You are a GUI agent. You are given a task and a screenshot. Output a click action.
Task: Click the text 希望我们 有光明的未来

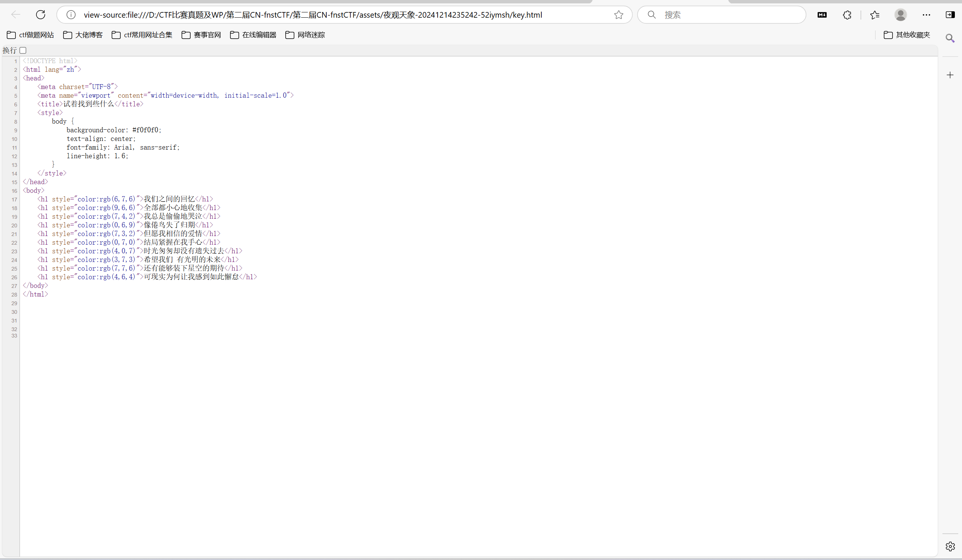[x=182, y=260]
